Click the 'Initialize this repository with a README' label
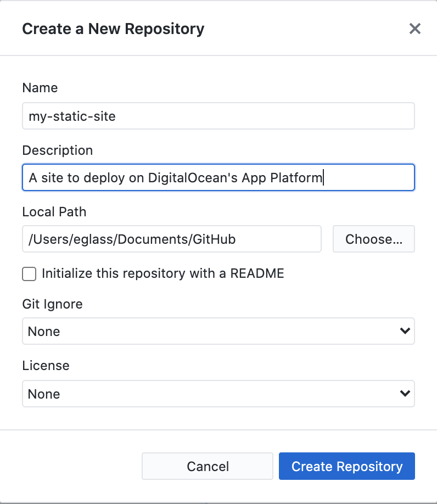This screenshot has height=504, width=437. (163, 273)
